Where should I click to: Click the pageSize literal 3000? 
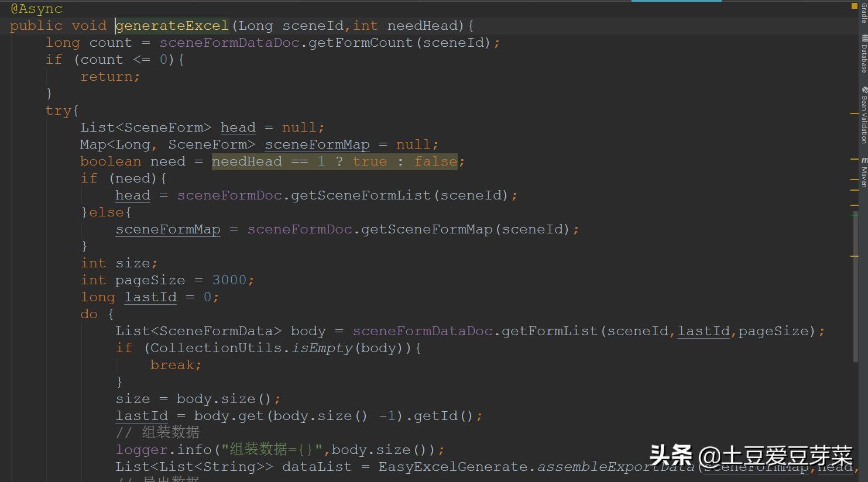coord(231,280)
